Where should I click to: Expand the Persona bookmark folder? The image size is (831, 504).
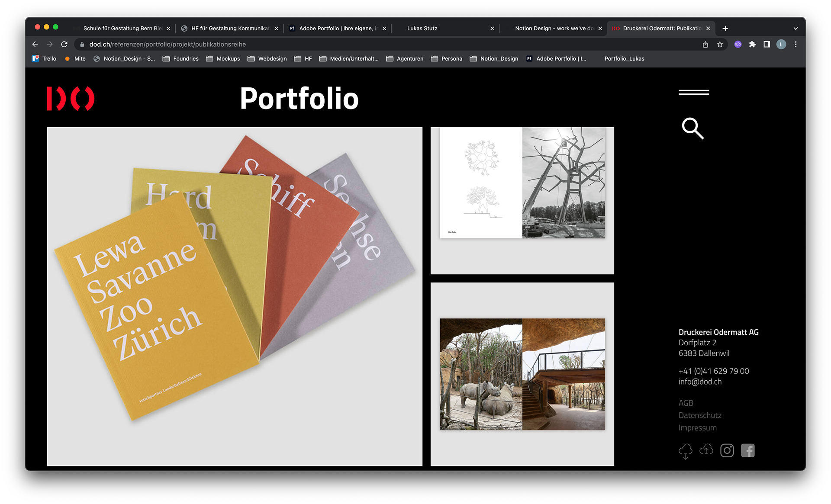[447, 59]
